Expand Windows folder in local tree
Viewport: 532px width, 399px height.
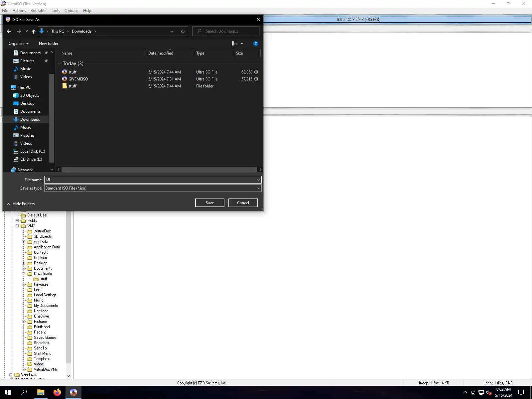11,375
